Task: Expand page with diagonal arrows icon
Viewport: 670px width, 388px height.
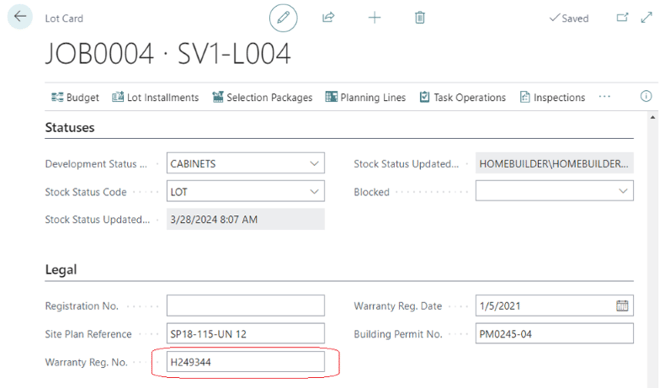Action: tap(646, 18)
